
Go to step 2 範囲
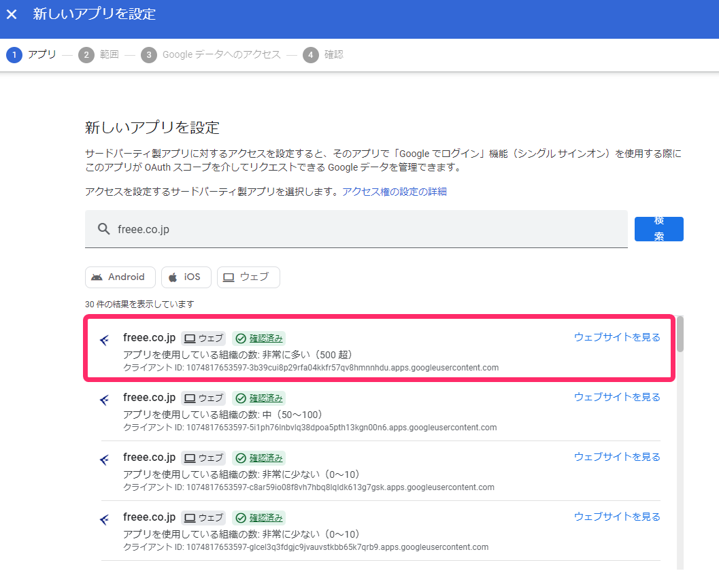tap(99, 55)
